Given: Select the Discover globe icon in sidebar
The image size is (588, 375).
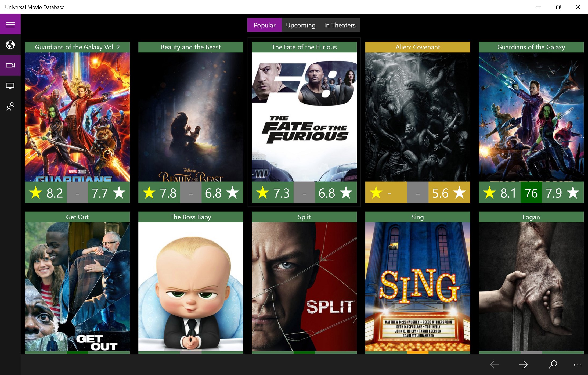Looking at the screenshot, I should (10, 45).
